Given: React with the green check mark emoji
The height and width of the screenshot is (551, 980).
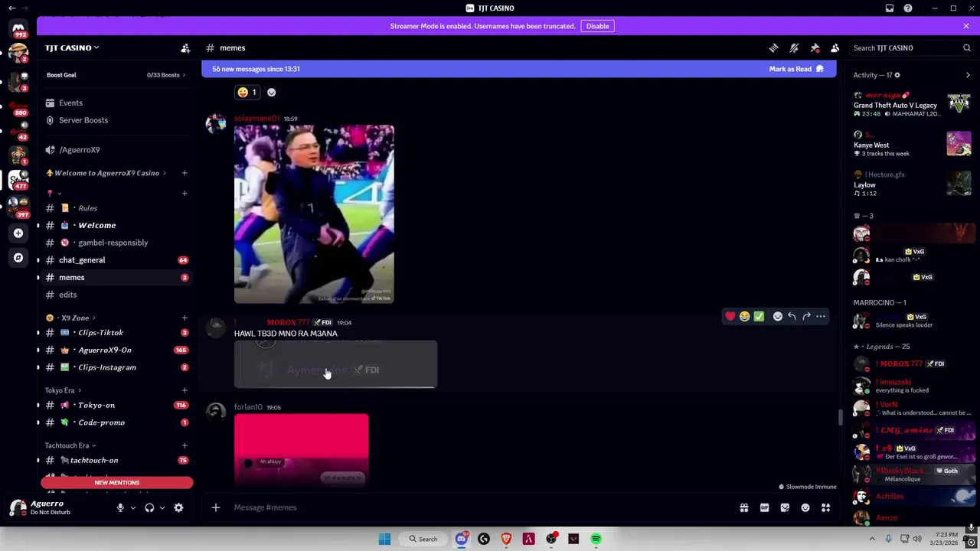Looking at the screenshot, I should point(759,316).
